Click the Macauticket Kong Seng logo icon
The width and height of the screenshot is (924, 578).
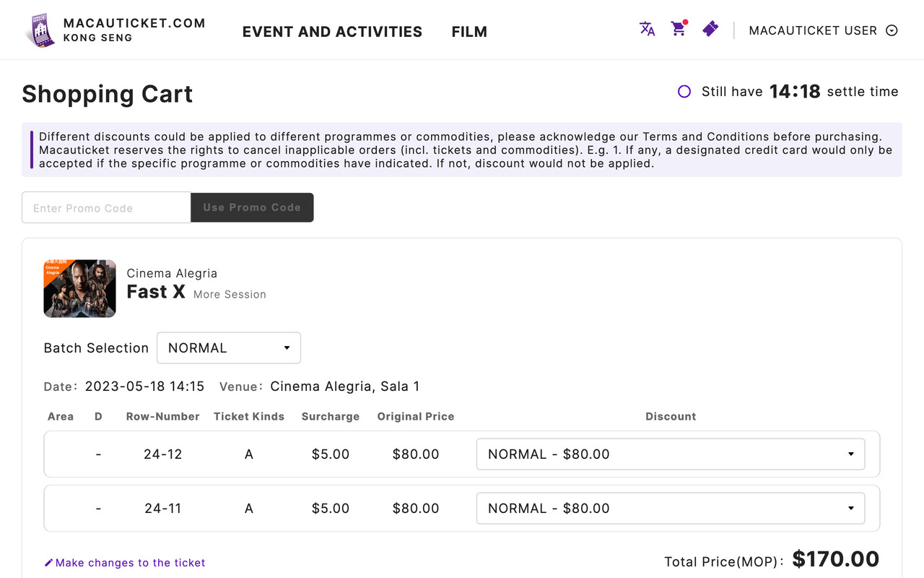click(40, 30)
